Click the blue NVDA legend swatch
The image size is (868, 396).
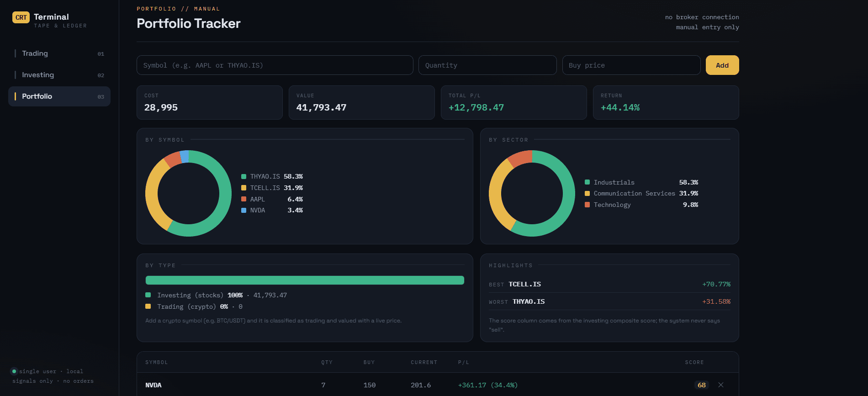pos(243,210)
